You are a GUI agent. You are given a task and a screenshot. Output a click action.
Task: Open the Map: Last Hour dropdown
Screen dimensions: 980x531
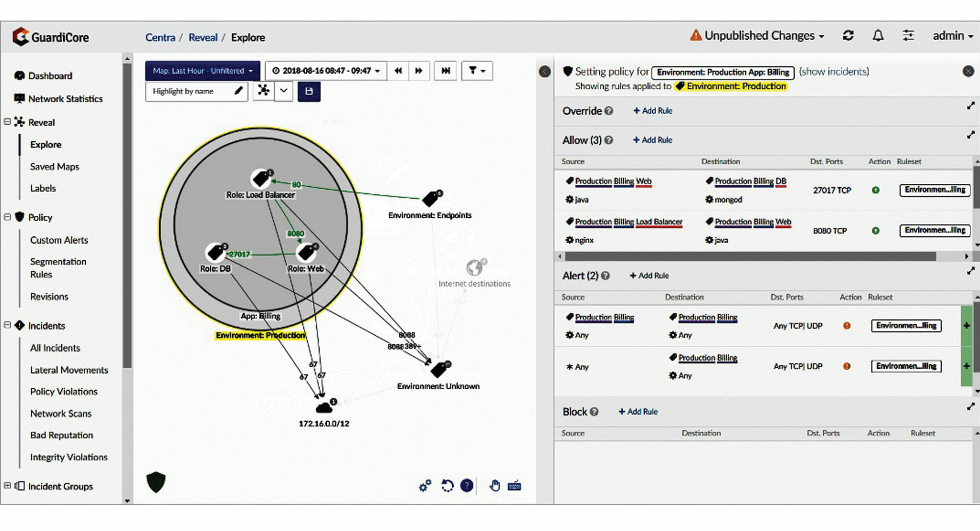pyautogui.click(x=202, y=71)
